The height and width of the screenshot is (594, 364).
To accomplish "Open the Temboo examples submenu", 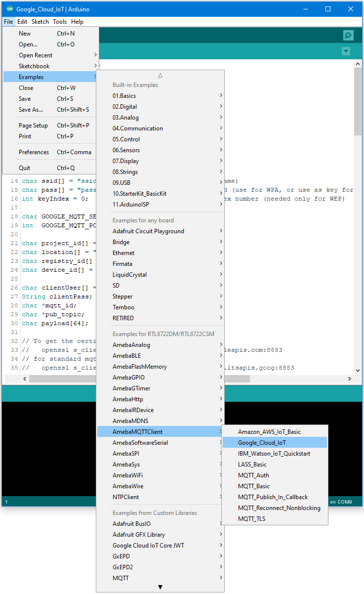I will [161, 307].
